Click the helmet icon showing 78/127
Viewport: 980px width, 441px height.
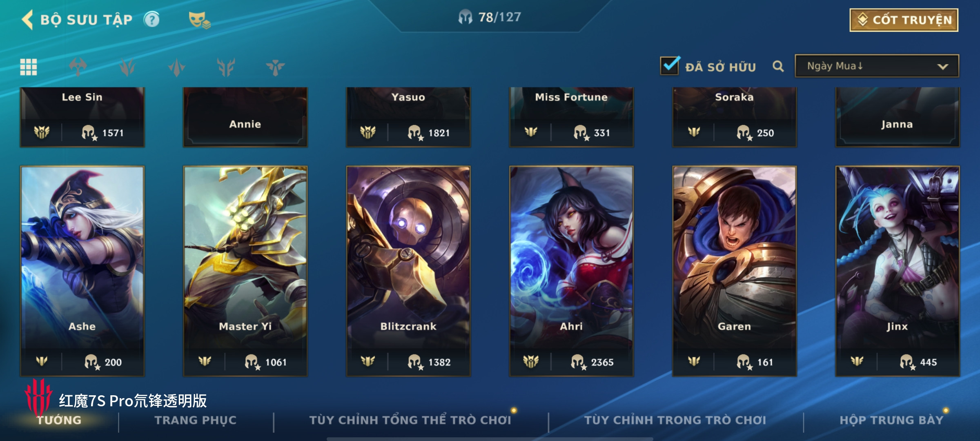(x=465, y=17)
